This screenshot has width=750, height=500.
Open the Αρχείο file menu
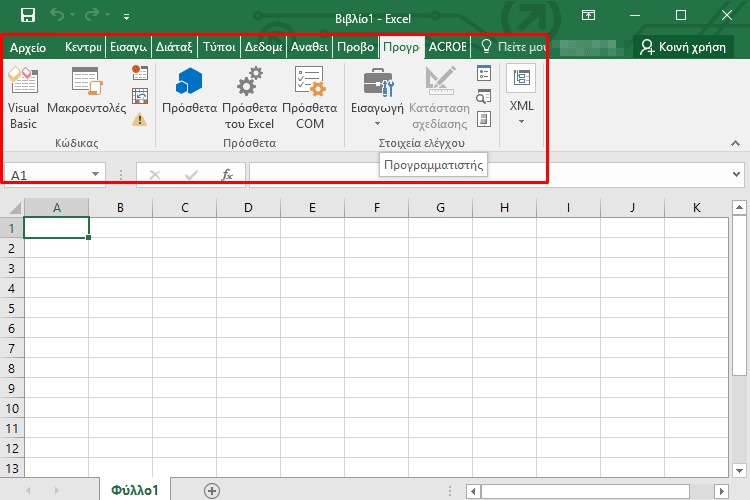(x=28, y=47)
